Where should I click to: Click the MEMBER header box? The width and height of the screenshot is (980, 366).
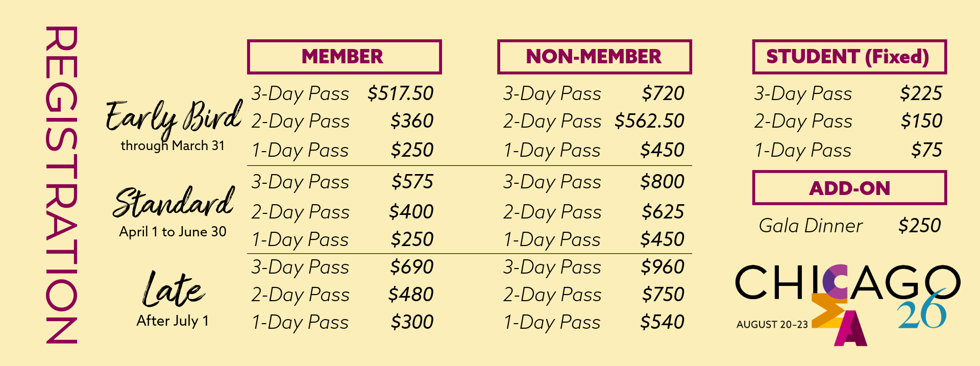pos(344,57)
